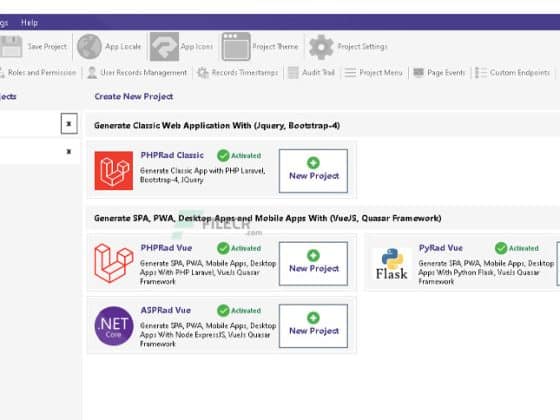The height and width of the screenshot is (420, 560).
Task: Open Page Events label
Action: point(446,72)
